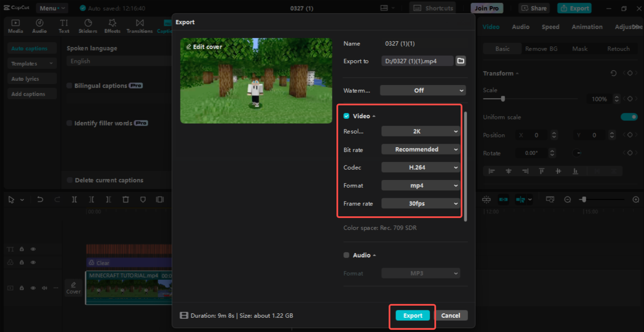Open the Transitions panel
The height and width of the screenshot is (332, 644).
[x=139, y=26]
